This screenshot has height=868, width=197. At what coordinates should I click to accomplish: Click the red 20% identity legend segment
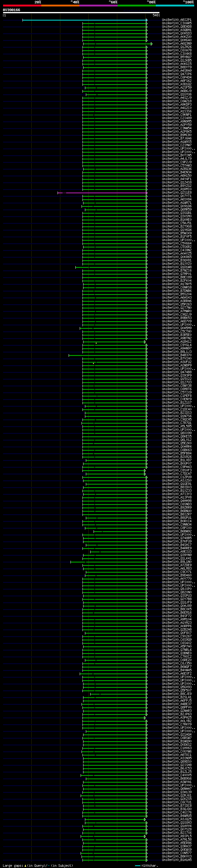(22, 6)
